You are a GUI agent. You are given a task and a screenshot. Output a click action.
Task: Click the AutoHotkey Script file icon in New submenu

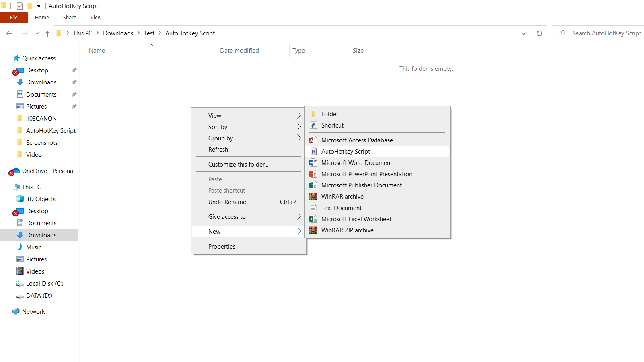point(313,152)
